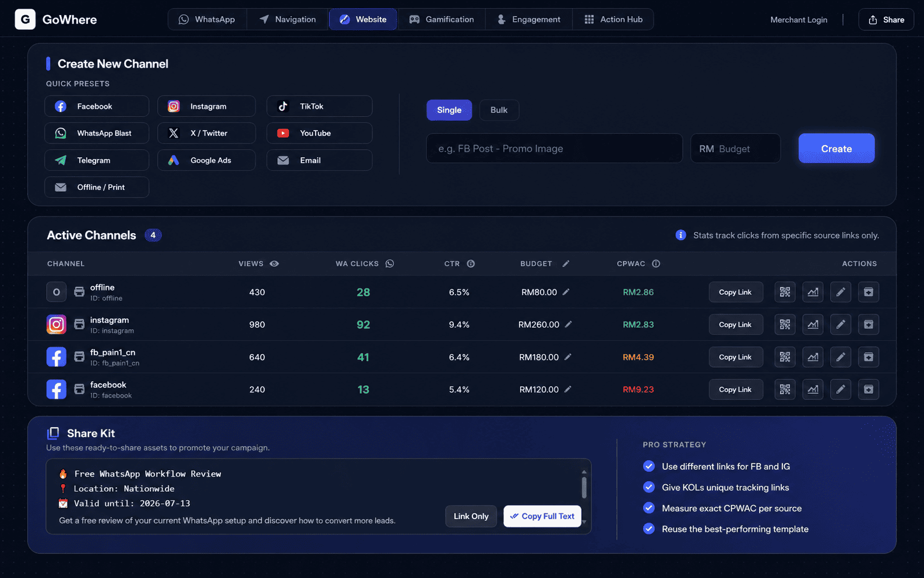Show QR code for instagram channel
The image size is (924, 578).
pos(785,325)
